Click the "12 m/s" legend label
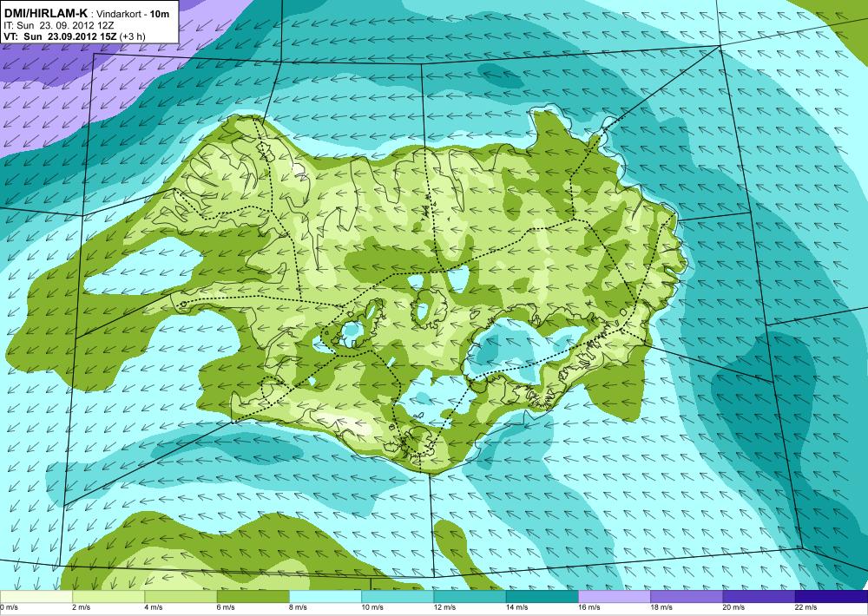This screenshot has height=616, width=868. pyautogui.click(x=445, y=607)
